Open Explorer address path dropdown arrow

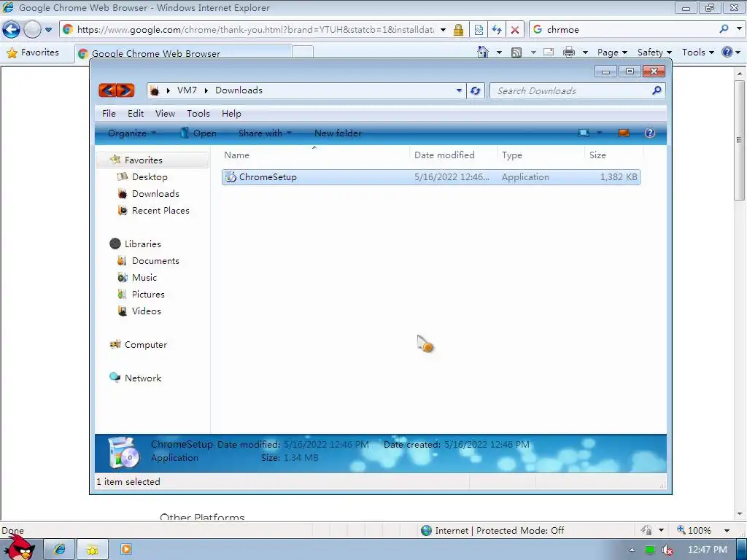tap(459, 90)
